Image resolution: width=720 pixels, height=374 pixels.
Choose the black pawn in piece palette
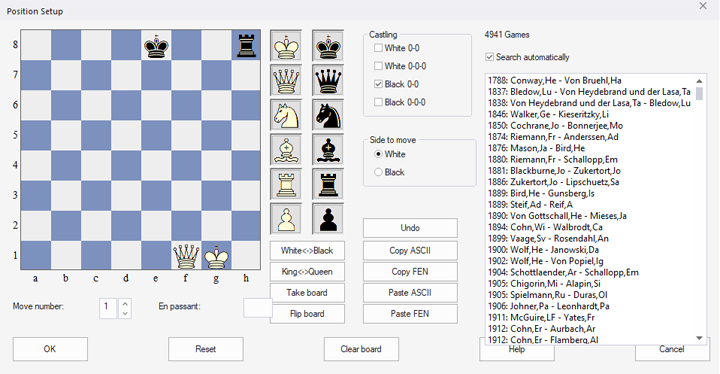click(328, 219)
